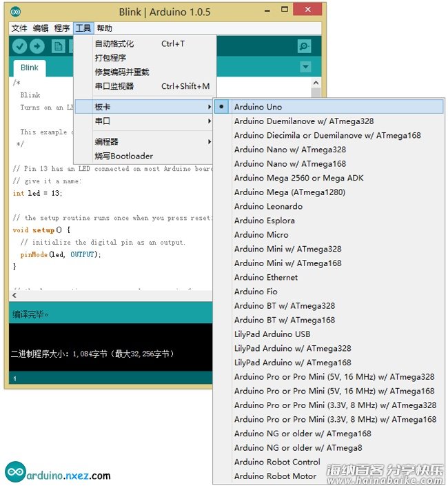
Task: Maximize the Arduino window
Action: pyautogui.click(x=285, y=10)
